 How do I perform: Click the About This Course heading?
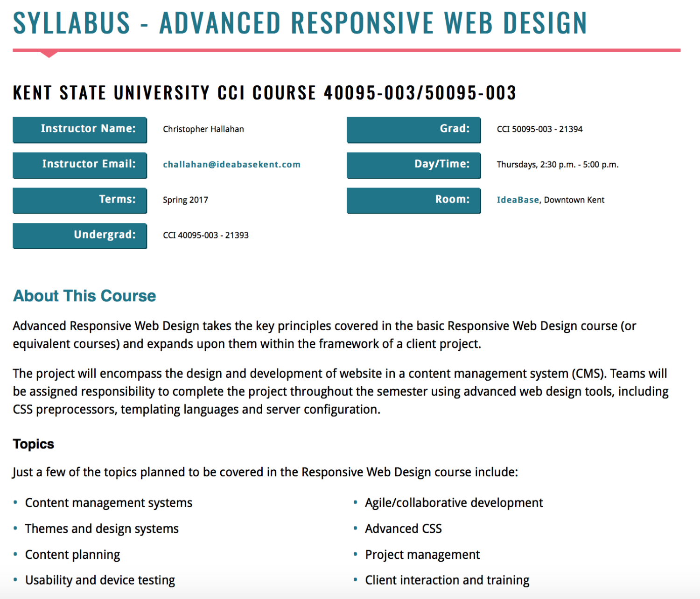(x=84, y=295)
